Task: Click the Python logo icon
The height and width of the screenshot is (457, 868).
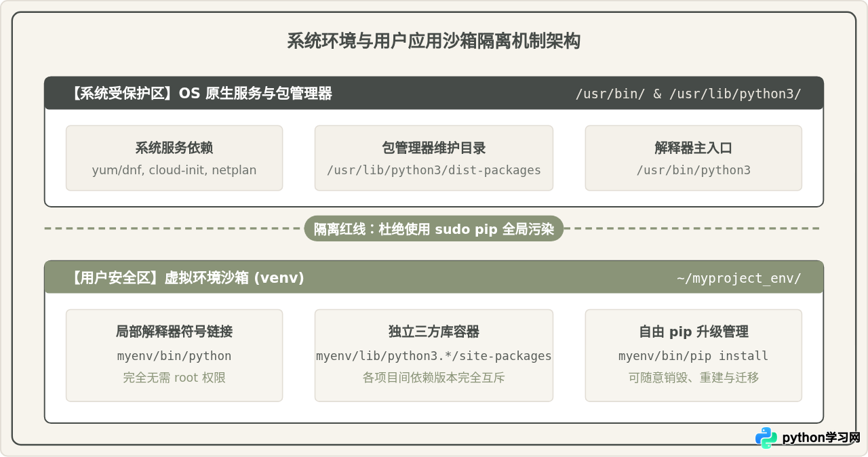Action: click(x=766, y=438)
